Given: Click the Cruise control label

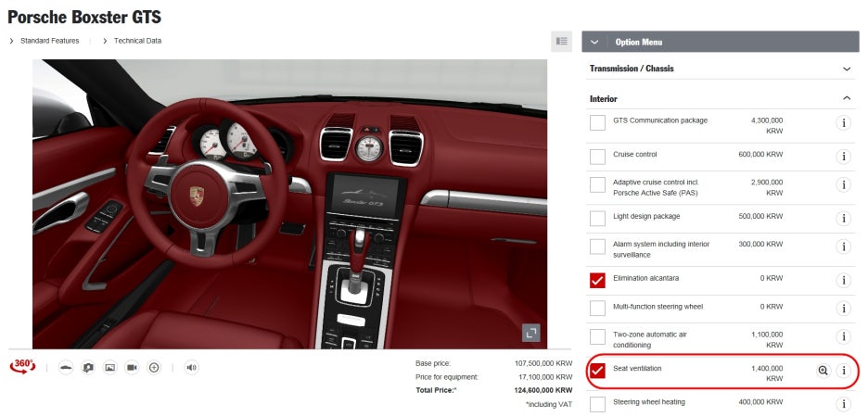Looking at the screenshot, I should pos(635,155).
